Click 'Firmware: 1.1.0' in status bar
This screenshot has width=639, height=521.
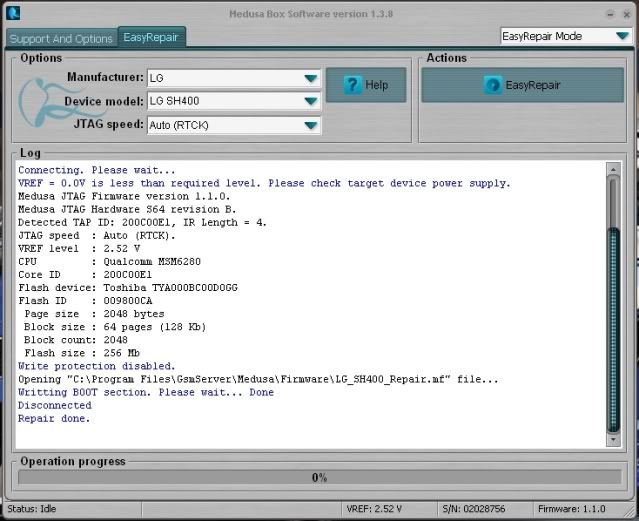[572, 509]
